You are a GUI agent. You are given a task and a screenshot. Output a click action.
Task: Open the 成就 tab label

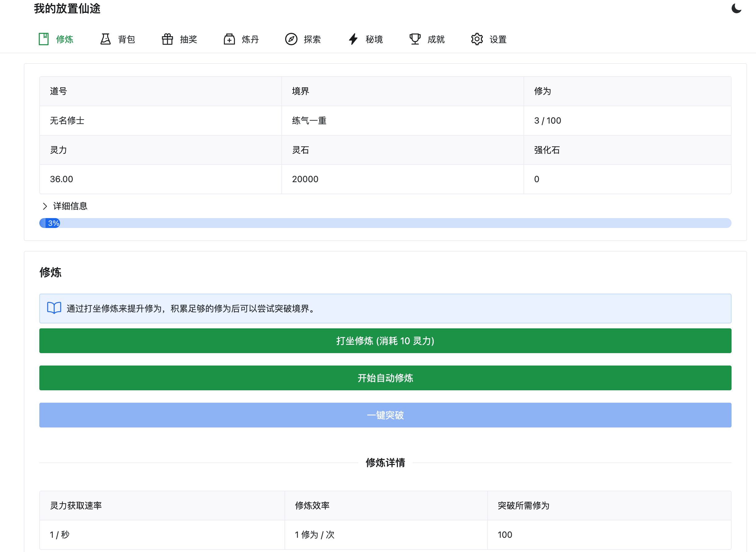click(436, 39)
